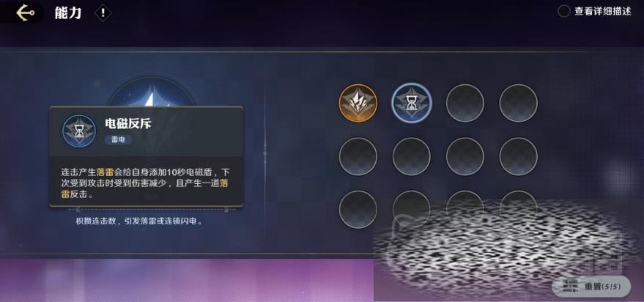Click the 查看详细描述 label text
This screenshot has width=644, height=302.
(x=602, y=12)
